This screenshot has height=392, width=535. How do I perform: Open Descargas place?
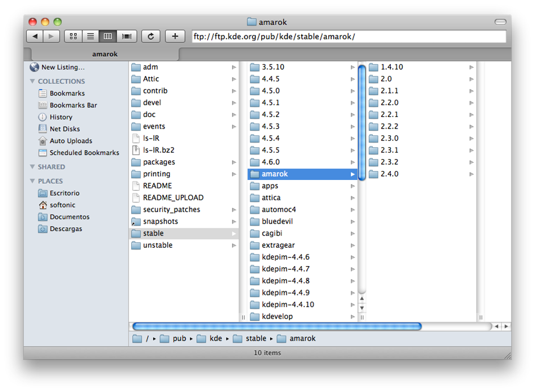coord(60,229)
